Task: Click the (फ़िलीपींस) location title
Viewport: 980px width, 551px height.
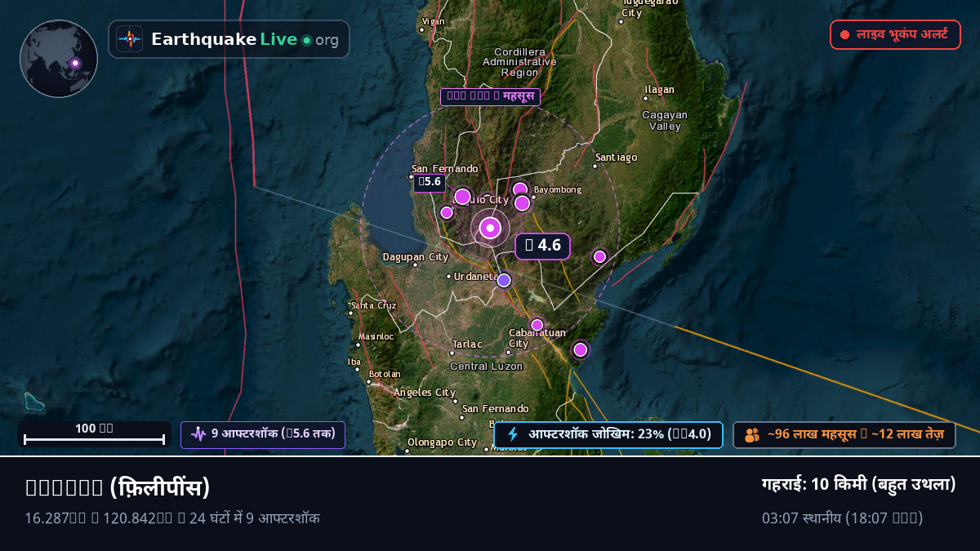Action: [160, 487]
